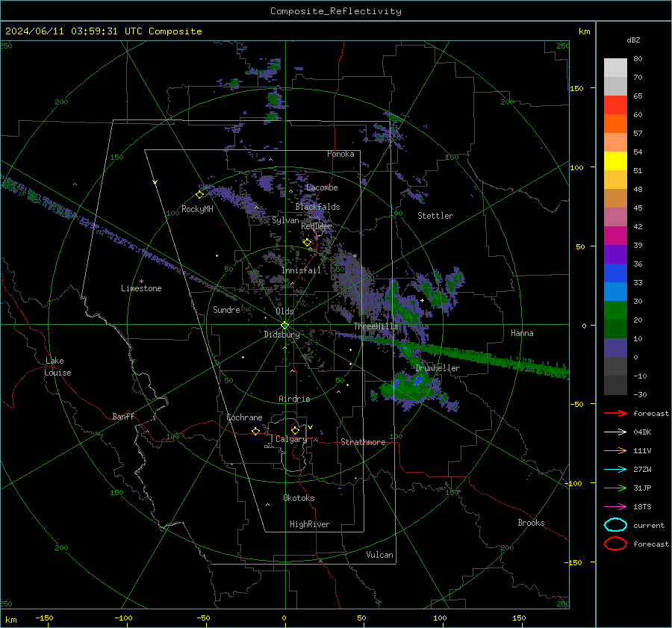This screenshot has height=628, width=672.
Task: Click the green 31JP arrow icon
Action: click(615, 488)
